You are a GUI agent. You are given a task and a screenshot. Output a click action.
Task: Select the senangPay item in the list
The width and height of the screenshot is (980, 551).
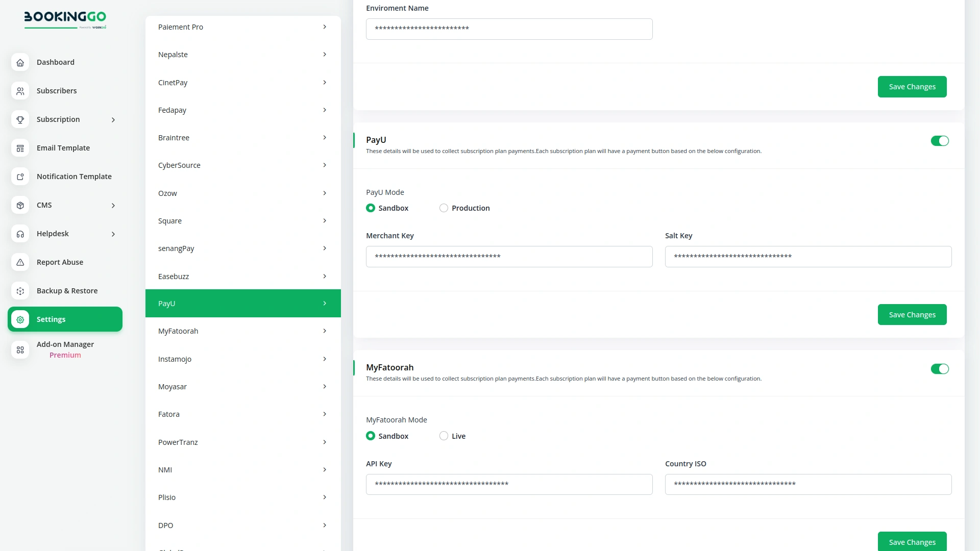tap(243, 248)
